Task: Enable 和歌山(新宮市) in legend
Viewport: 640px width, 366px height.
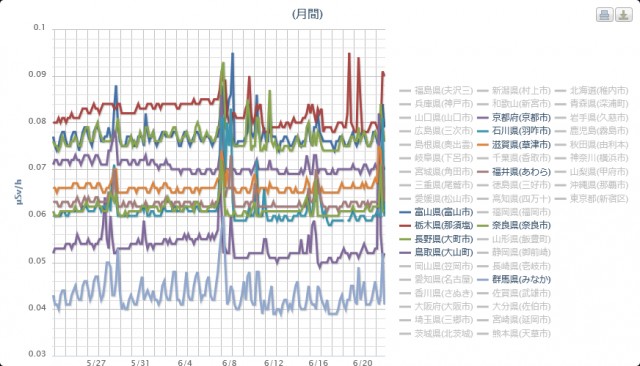Action: point(514,104)
